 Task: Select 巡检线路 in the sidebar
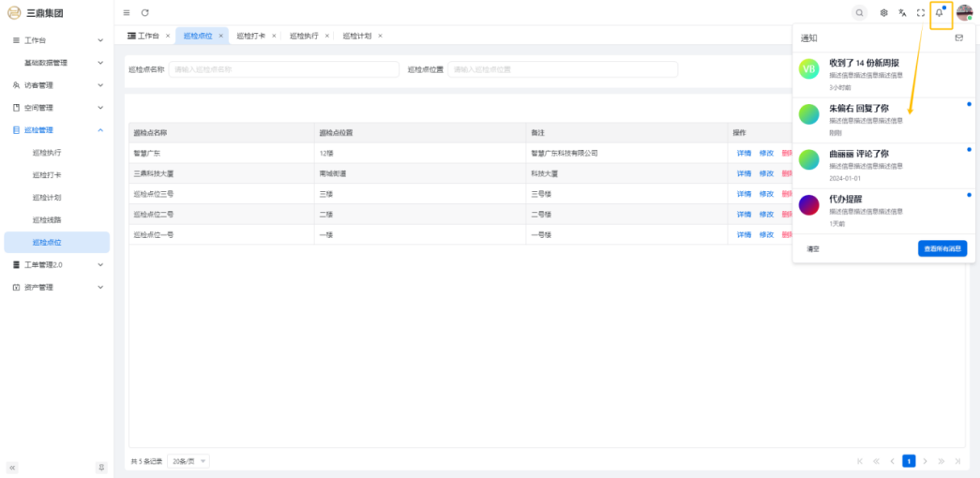click(x=47, y=220)
